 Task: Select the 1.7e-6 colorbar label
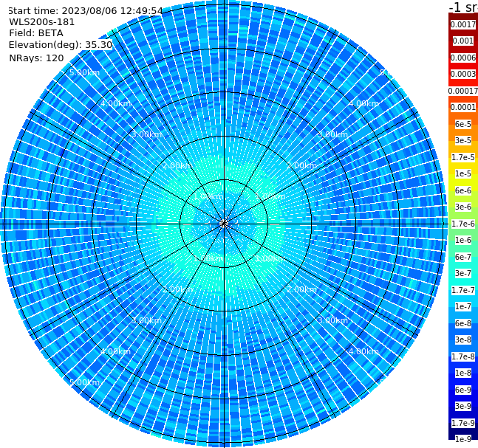(x=463, y=224)
